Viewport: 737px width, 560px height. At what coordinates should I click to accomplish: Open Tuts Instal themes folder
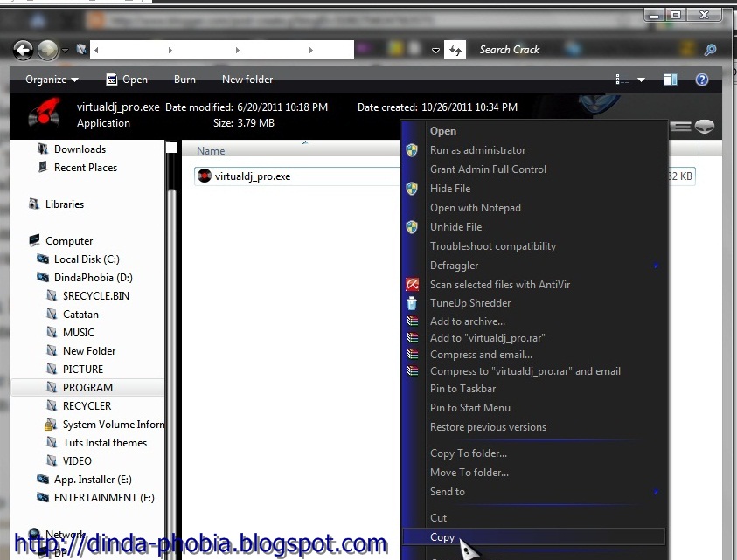coord(96,443)
